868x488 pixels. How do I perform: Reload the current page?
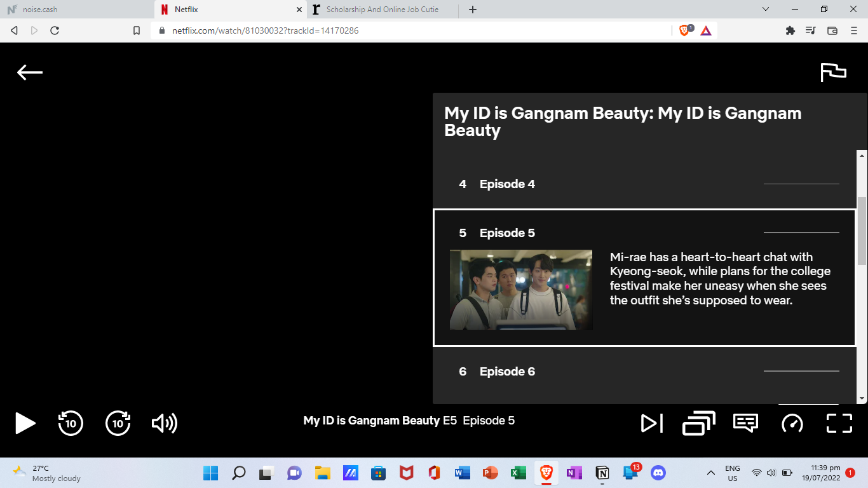[x=55, y=30]
